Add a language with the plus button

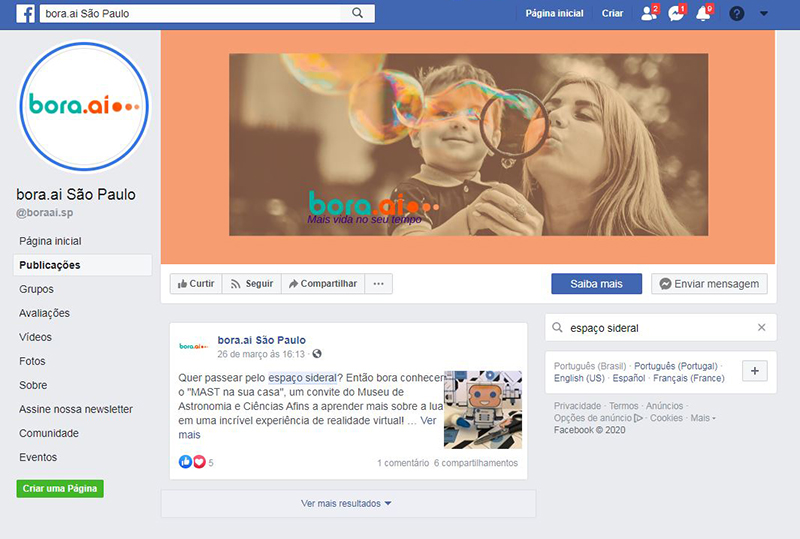[x=755, y=371]
